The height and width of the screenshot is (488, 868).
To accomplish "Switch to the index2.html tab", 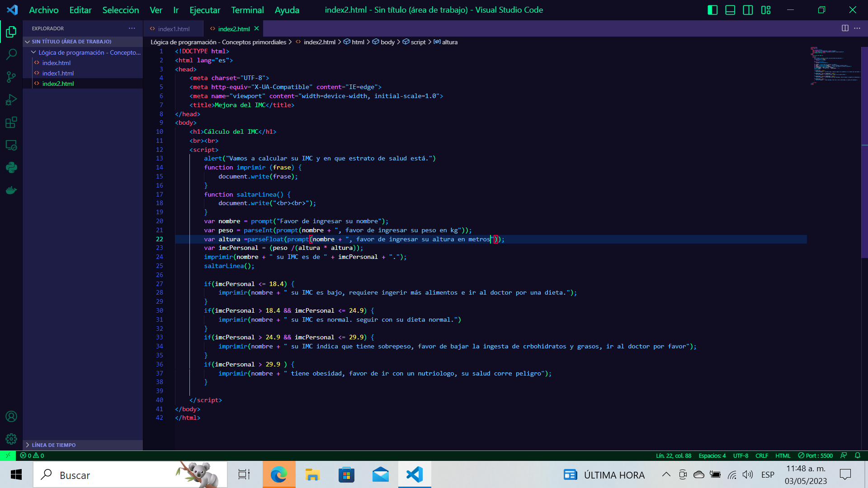I will 234,28.
